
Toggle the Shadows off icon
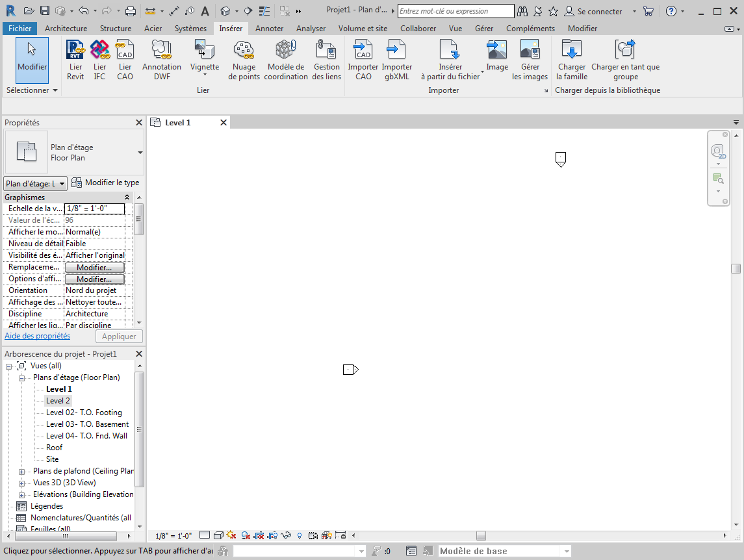tap(246, 535)
